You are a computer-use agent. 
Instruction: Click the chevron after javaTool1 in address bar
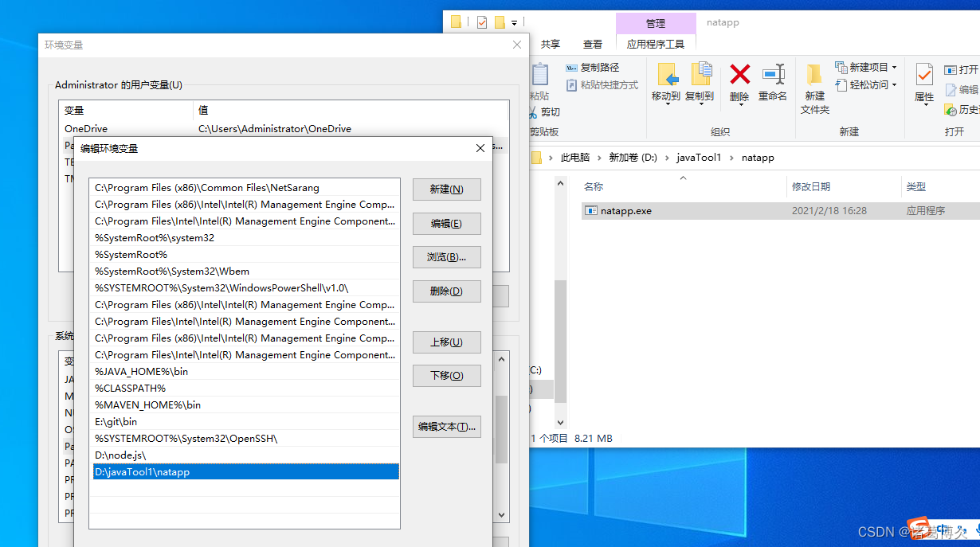click(x=731, y=158)
